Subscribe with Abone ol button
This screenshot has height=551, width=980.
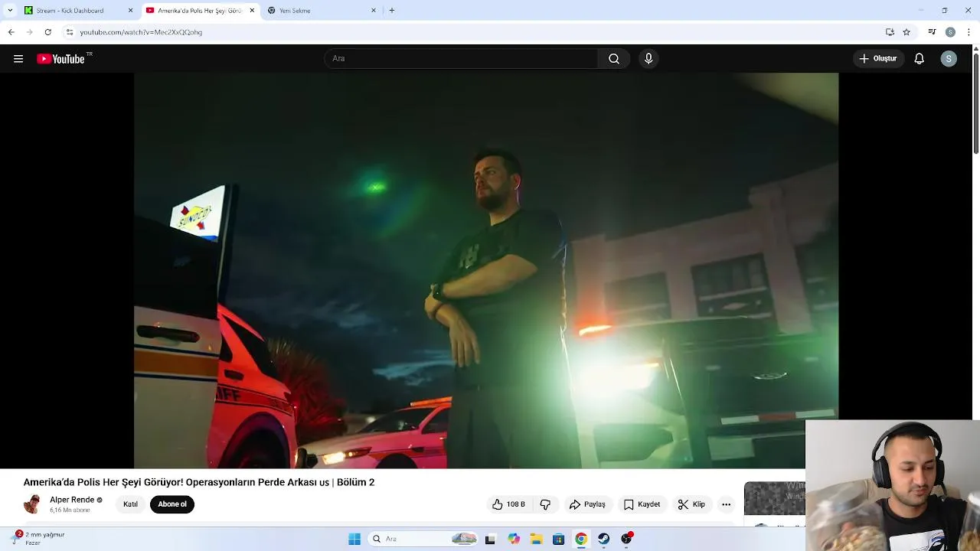tap(172, 504)
